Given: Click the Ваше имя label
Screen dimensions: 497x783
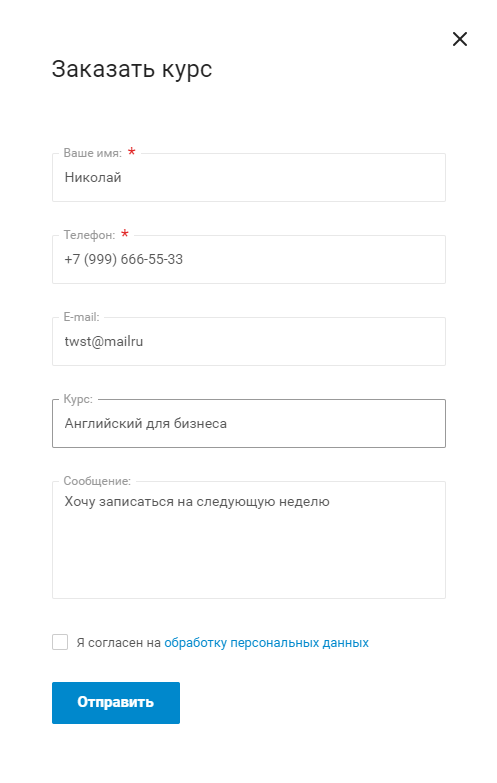Looking at the screenshot, I should click(92, 153).
